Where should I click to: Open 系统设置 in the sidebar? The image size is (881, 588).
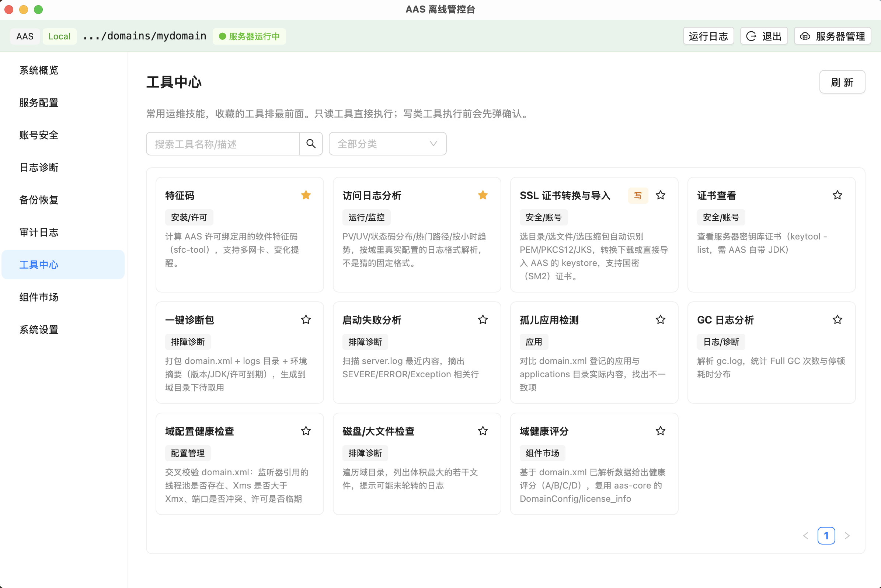pos(63,330)
